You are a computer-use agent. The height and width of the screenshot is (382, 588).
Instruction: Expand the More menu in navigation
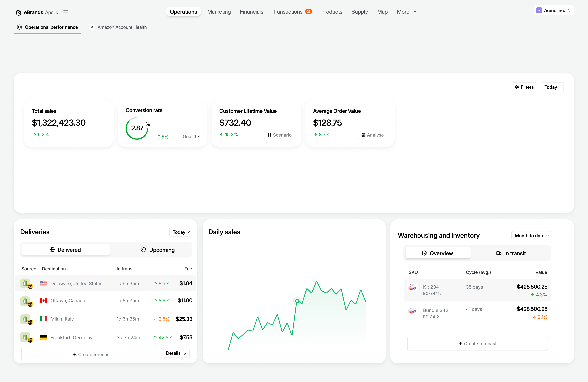tap(406, 12)
